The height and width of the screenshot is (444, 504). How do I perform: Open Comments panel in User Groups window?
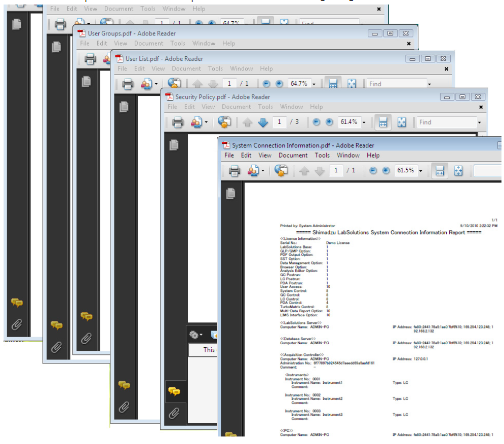point(87,316)
